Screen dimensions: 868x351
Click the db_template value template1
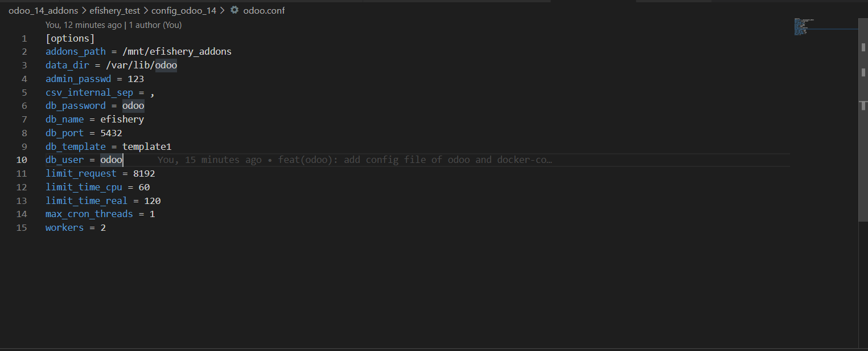147,146
